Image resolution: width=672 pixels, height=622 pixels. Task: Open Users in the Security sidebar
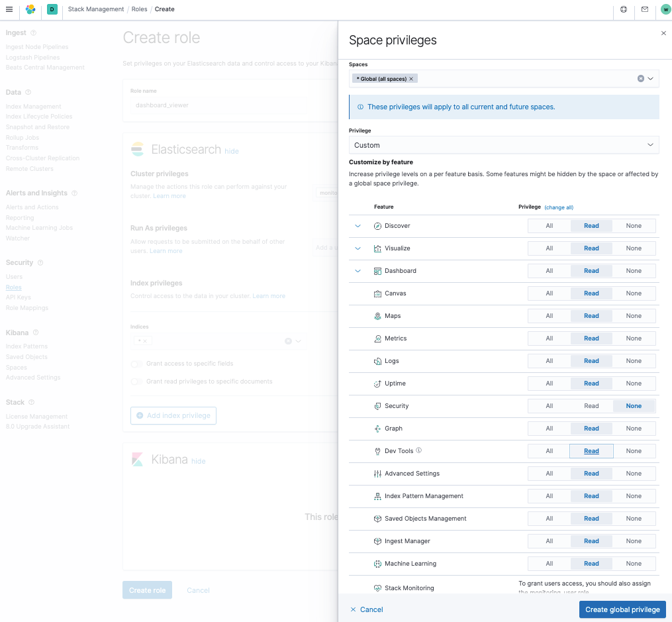coord(14,277)
